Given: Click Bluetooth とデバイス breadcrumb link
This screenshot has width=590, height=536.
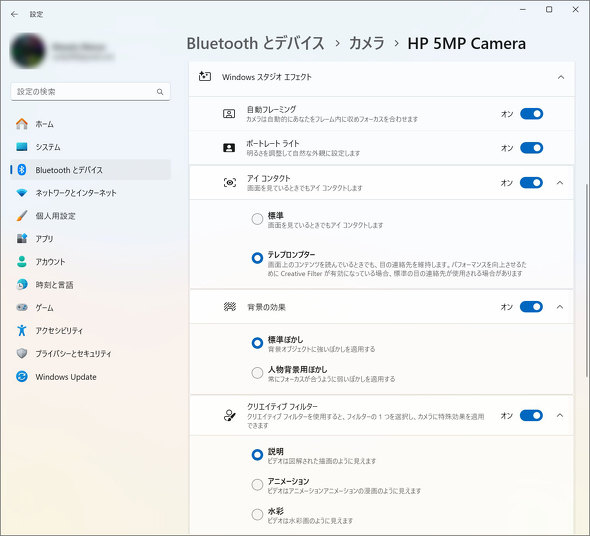Looking at the screenshot, I should (255, 43).
